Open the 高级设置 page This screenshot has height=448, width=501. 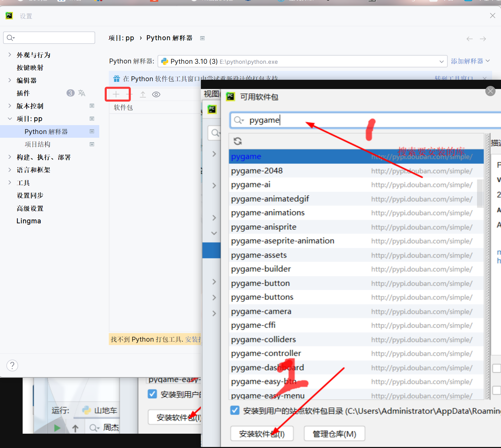(30, 208)
